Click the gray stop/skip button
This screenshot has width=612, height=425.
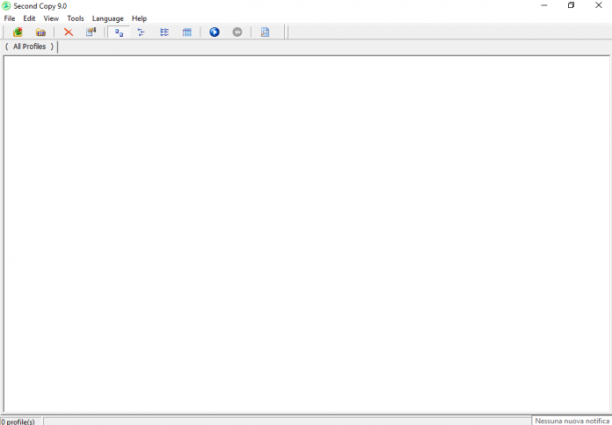pyautogui.click(x=237, y=32)
